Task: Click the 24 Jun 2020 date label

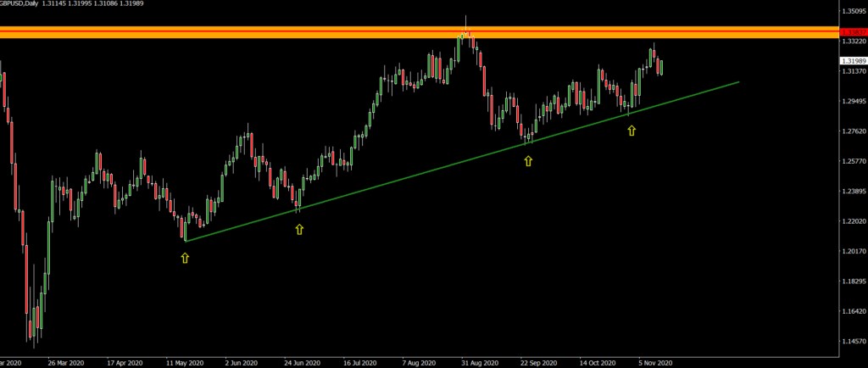Action: 302,361
